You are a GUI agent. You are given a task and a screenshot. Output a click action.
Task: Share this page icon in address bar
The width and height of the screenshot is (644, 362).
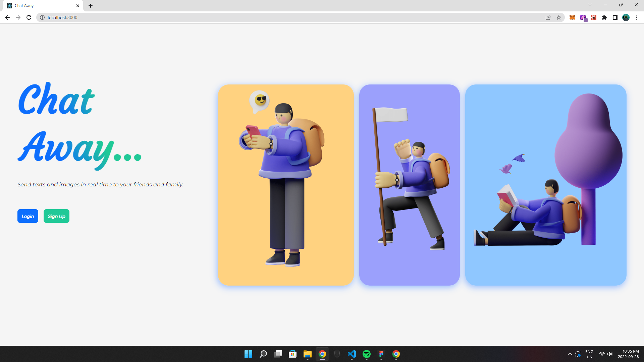[x=548, y=17]
